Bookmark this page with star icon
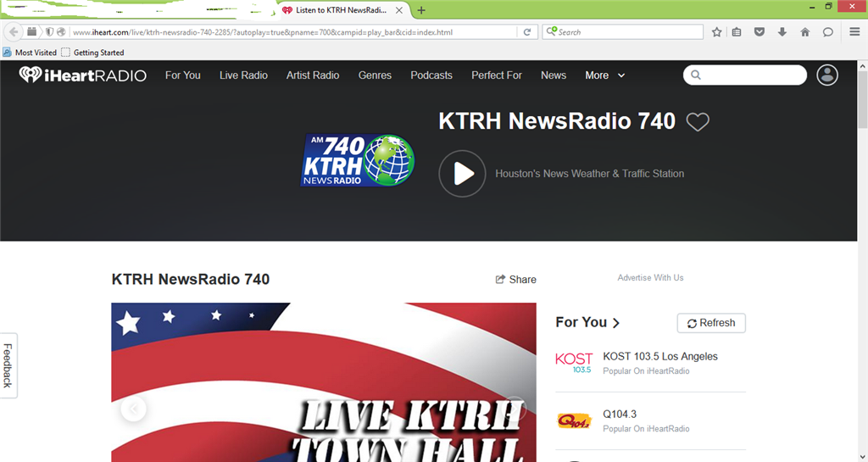This screenshot has height=462, width=868. [717, 32]
